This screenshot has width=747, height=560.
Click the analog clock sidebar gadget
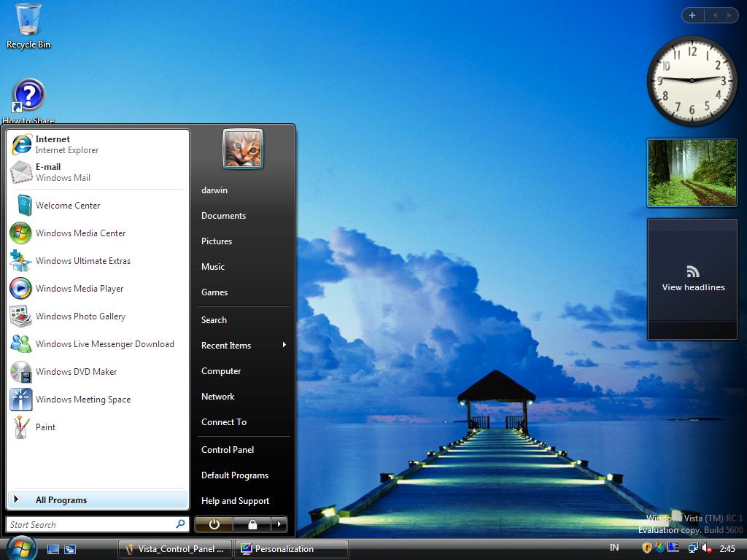coord(692,80)
